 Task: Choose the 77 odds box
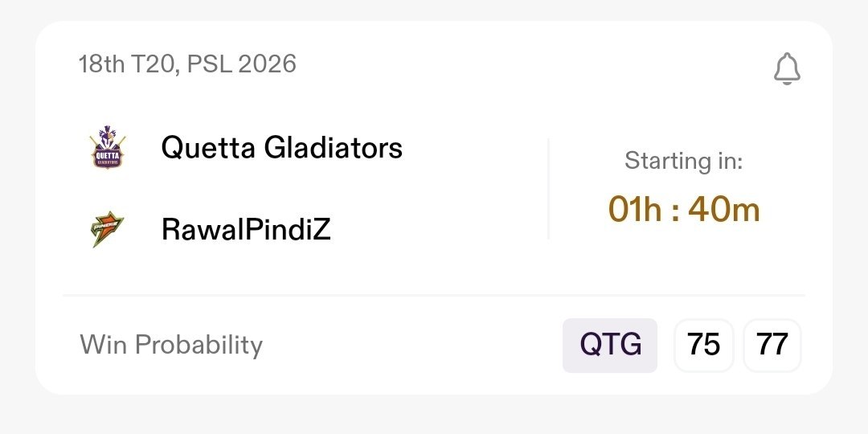[x=772, y=346]
